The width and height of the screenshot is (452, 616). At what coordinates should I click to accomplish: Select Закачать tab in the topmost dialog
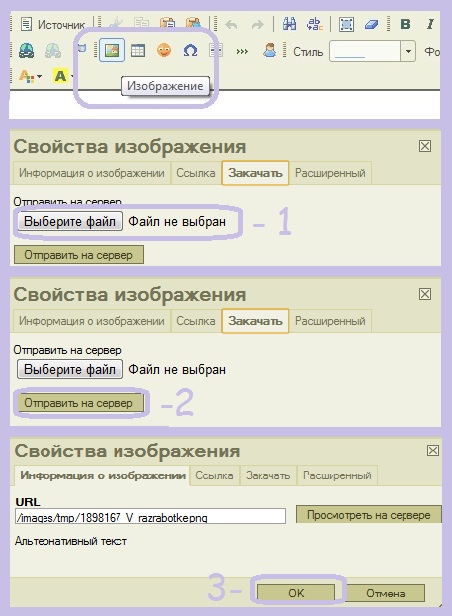[255, 173]
